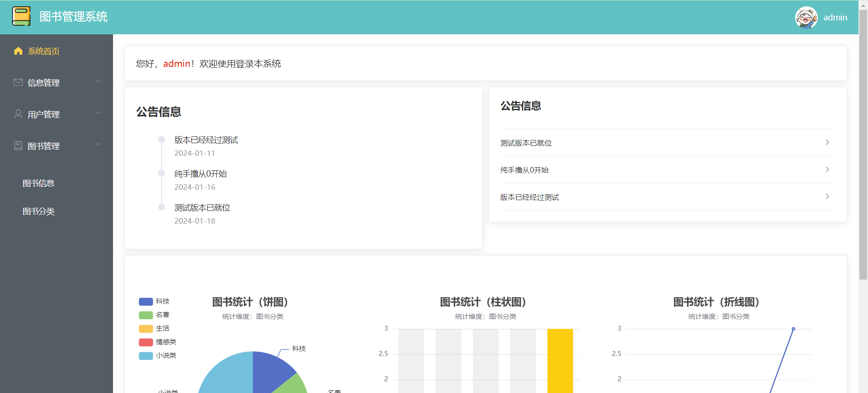
Task: Click the 图书统计（折线图）chart title
Action: tap(716, 302)
